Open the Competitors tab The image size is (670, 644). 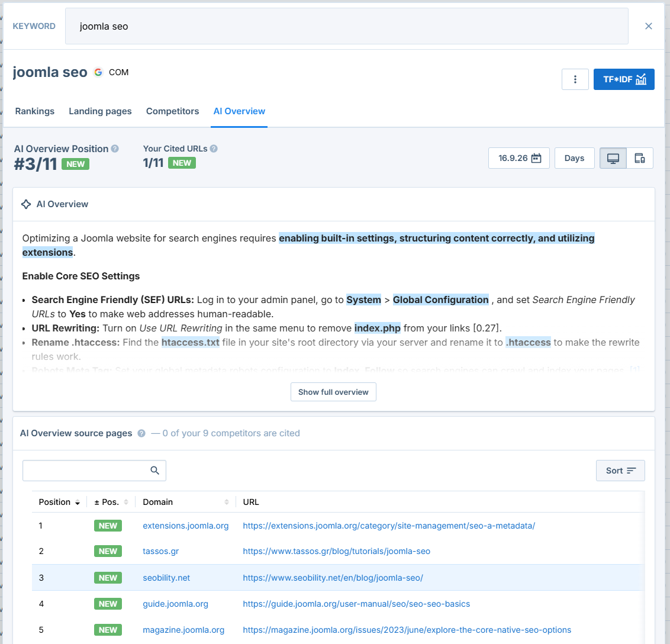[x=173, y=111]
